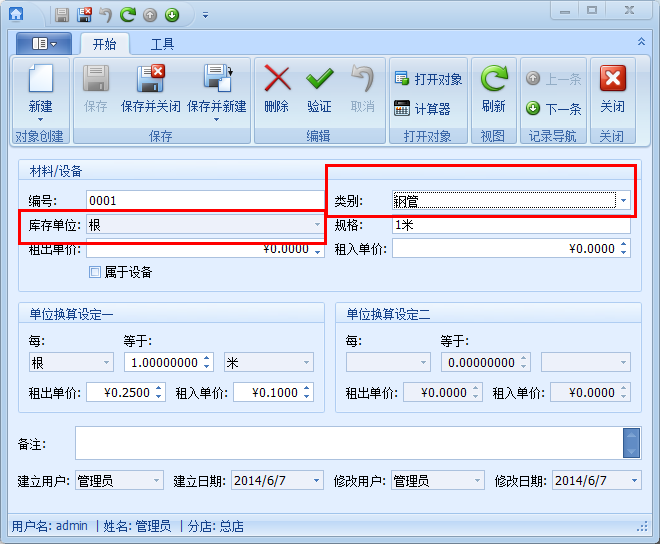This screenshot has width=660, height=544.
Task: Click the quick-access save floppy icon
Action: [x=62, y=15]
